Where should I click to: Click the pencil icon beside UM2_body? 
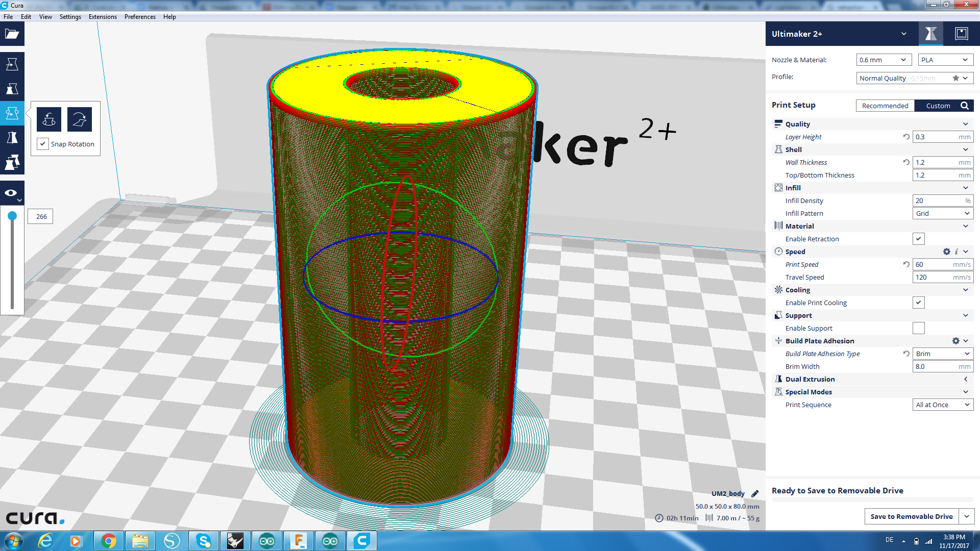(x=755, y=493)
